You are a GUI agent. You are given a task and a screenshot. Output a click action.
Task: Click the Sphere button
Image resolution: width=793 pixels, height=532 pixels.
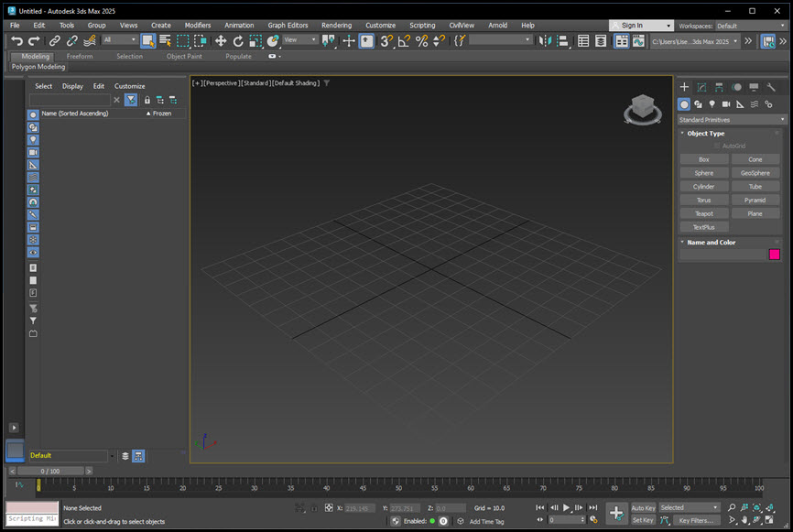(704, 173)
